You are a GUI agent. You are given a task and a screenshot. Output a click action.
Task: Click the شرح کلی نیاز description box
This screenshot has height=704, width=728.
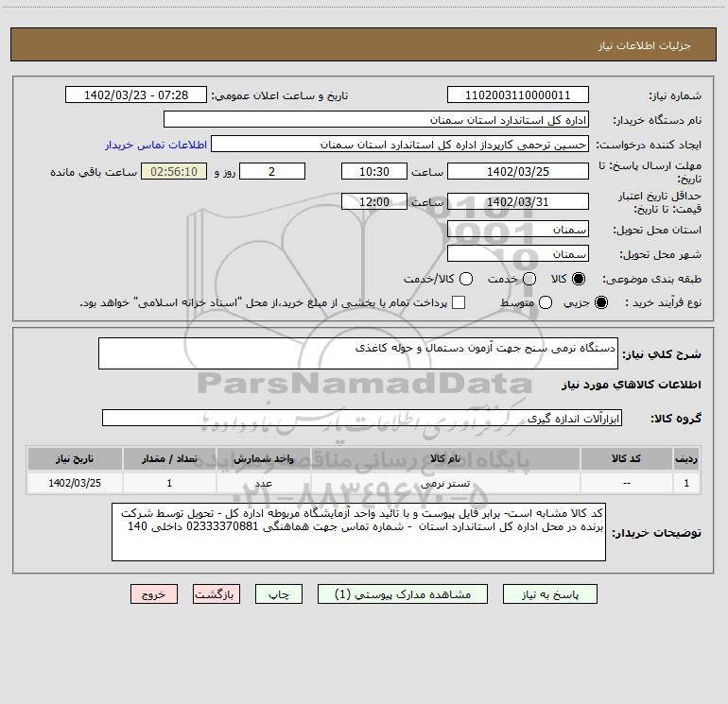tap(358, 353)
